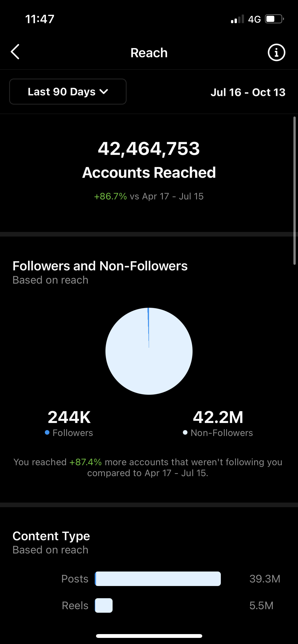
Task: Tap the vertical scrollbar on the right
Action: (294, 191)
